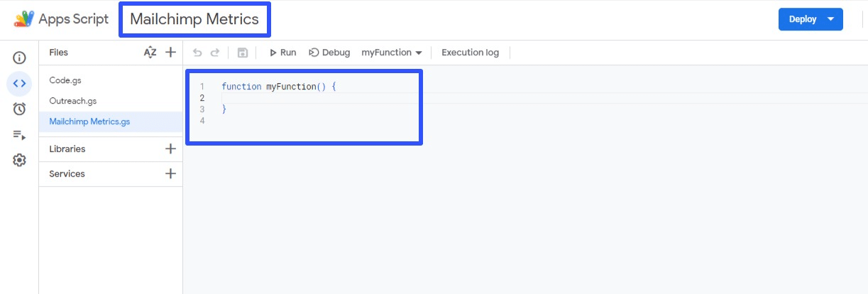Screen dimensions: 868x294
Task: Add a new file with plus icon
Action: click(170, 53)
